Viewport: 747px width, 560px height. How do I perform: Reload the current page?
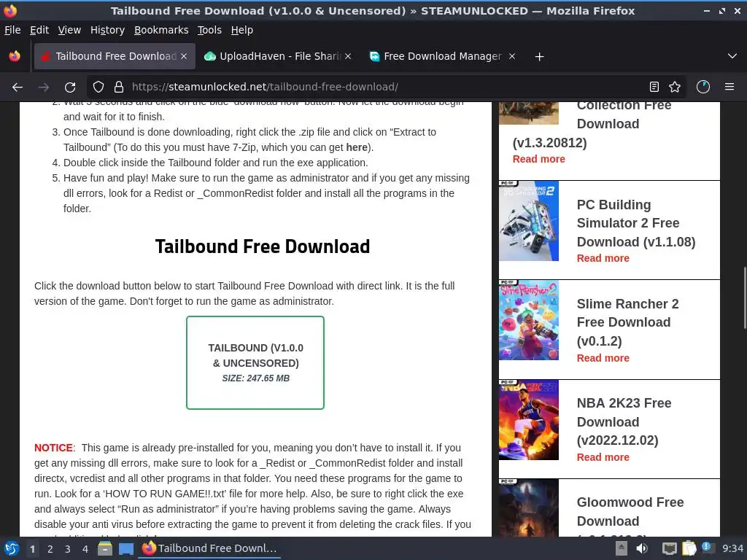click(x=70, y=87)
